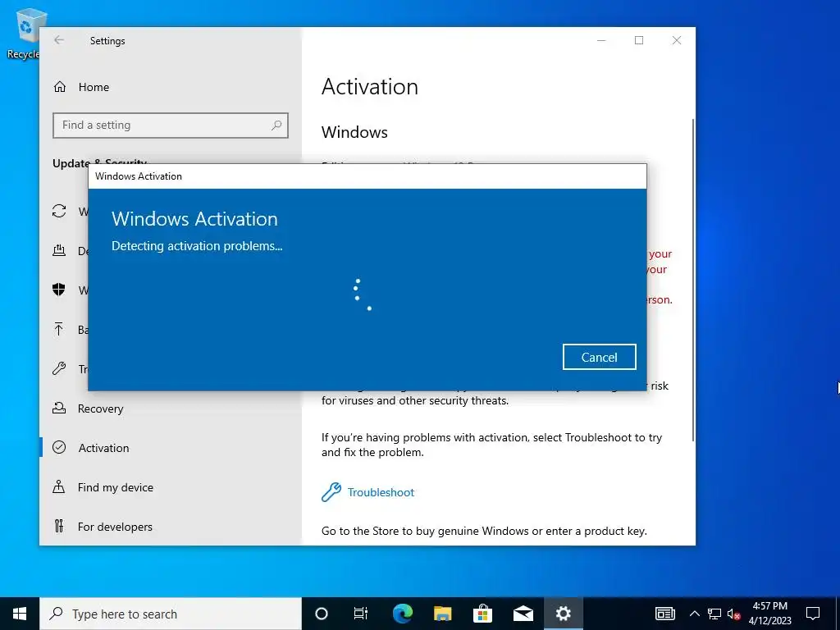This screenshot has height=630, width=840.
Task: Click the muted volume tray icon
Action: pyautogui.click(x=734, y=614)
